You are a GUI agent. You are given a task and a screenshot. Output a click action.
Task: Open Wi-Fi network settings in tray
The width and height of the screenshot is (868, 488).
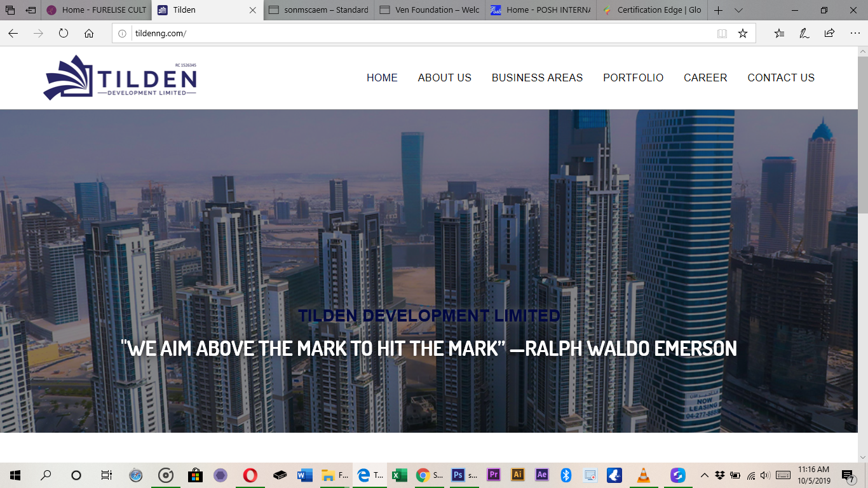point(751,475)
